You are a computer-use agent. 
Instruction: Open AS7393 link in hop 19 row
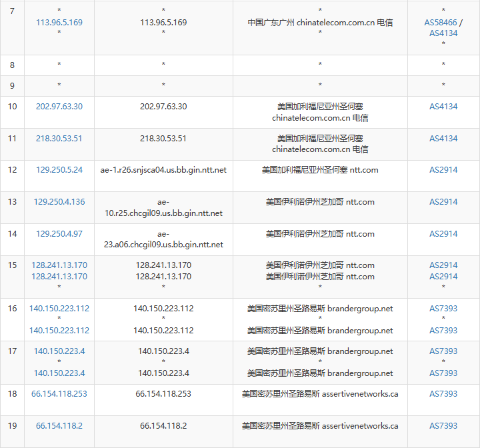click(443, 425)
